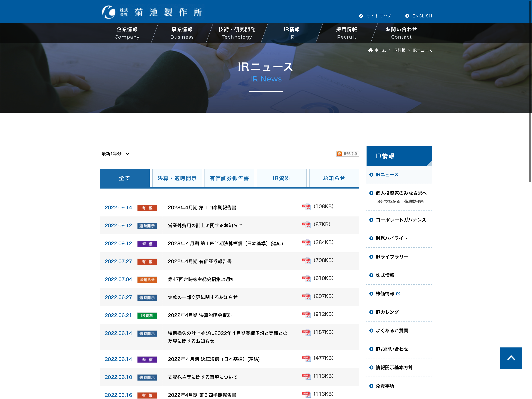Select the 決算・適時開示 tab
Image resolution: width=532 pixels, height=399 pixels.
click(x=177, y=178)
